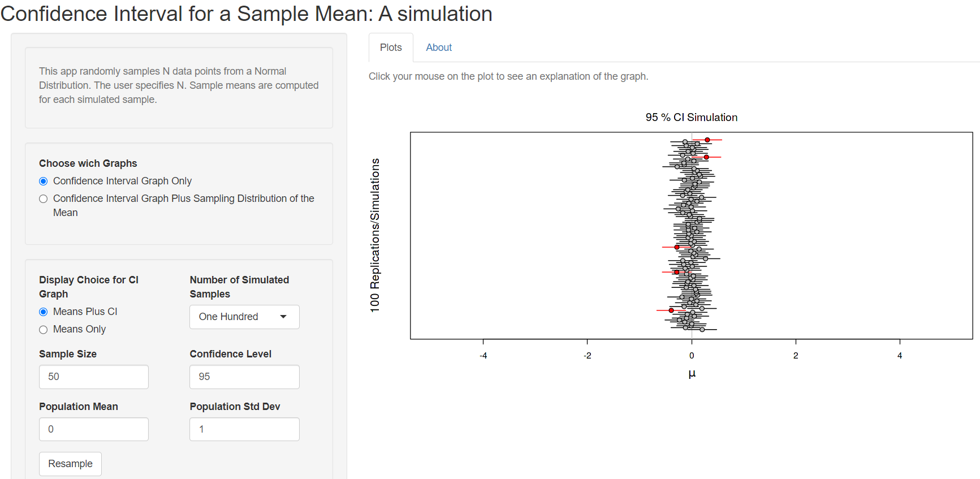
Task: Focus the Population Mean field
Action: (x=94, y=429)
